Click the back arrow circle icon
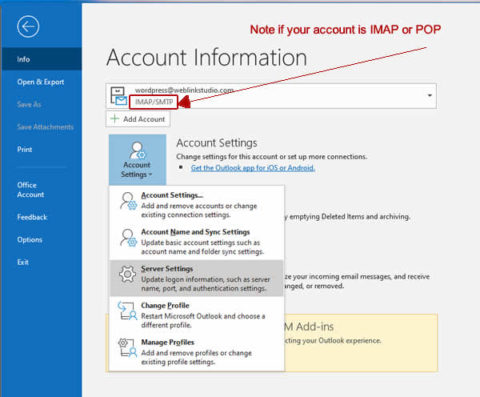This screenshot has height=397, width=480. click(28, 26)
